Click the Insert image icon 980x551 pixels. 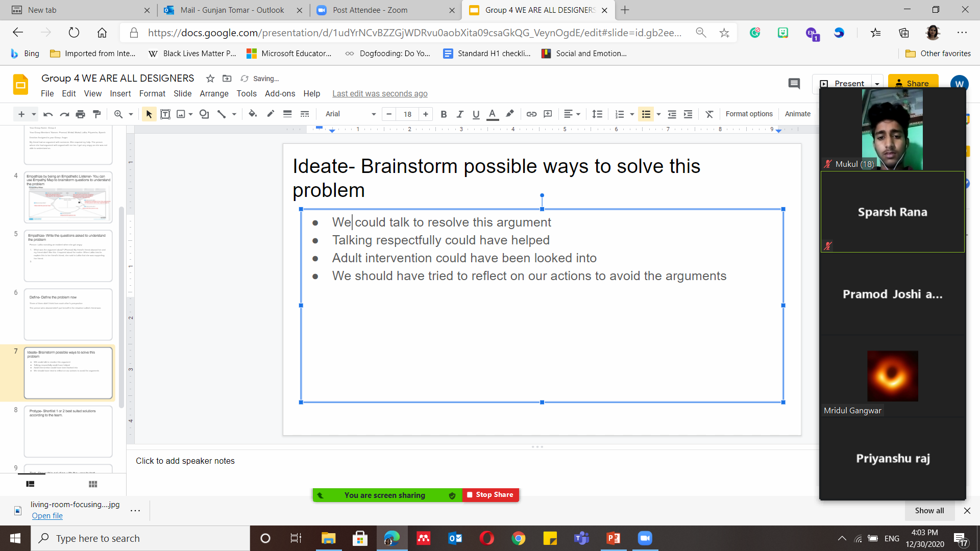point(181,114)
